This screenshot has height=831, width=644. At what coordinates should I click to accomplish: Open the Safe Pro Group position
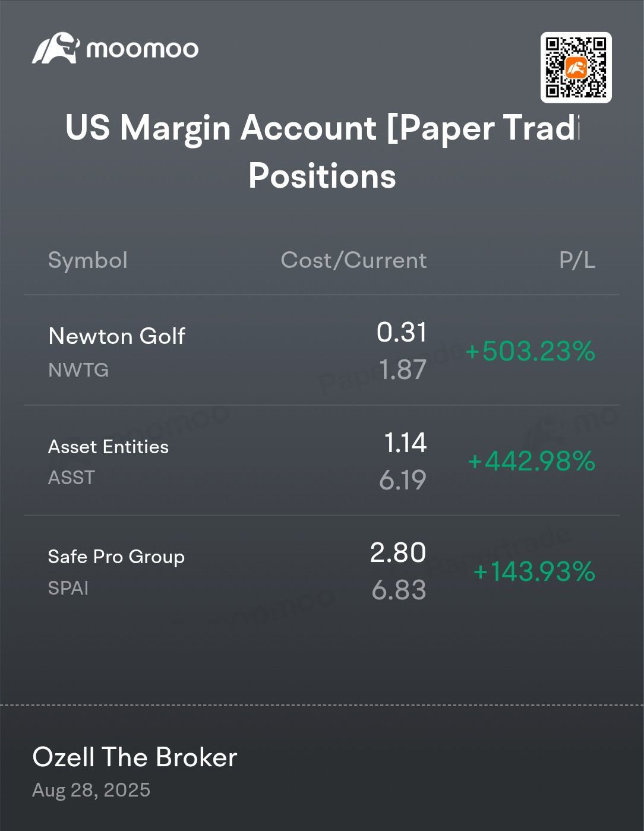coord(322,571)
